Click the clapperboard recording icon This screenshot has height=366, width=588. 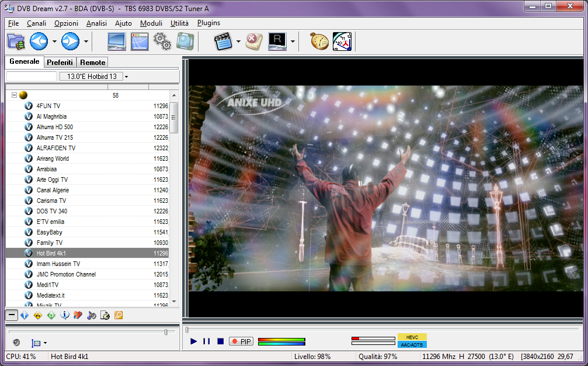224,42
